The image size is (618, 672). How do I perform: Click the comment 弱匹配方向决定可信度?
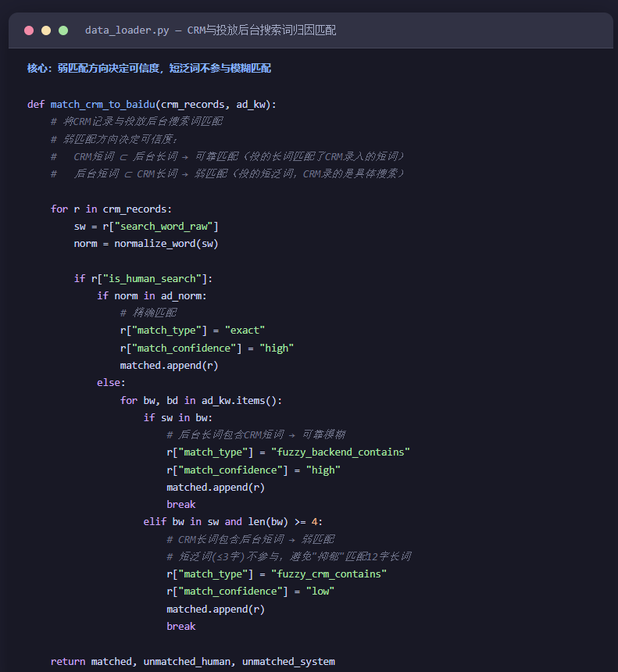[114, 139]
